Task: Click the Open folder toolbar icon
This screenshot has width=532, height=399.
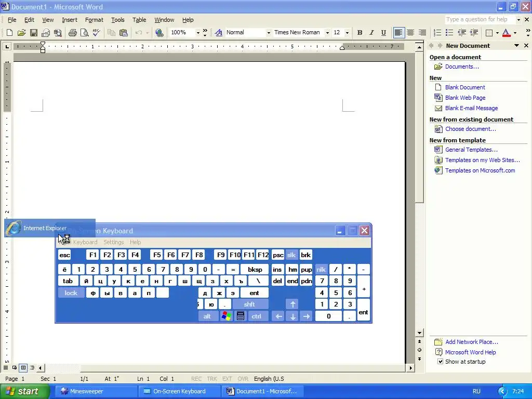Action: (21, 33)
